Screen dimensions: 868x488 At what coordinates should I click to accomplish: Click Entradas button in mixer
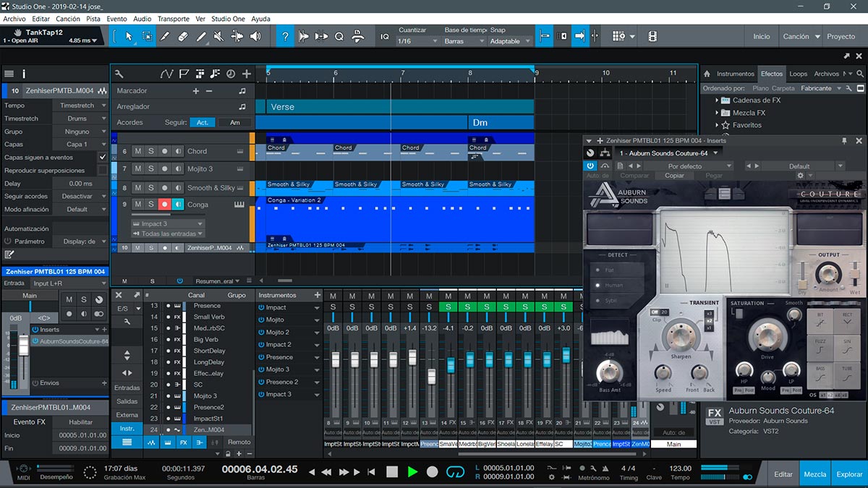click(127, 388)
